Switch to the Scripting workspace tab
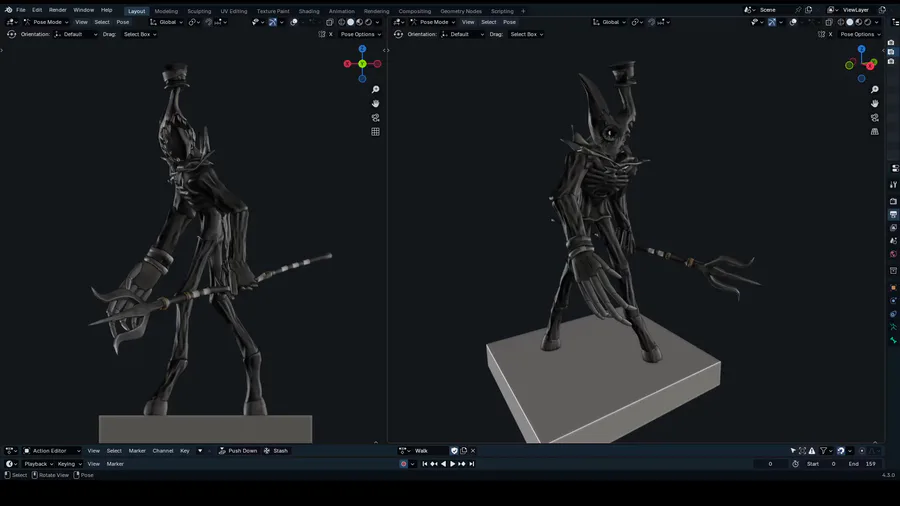 (502, 11)
